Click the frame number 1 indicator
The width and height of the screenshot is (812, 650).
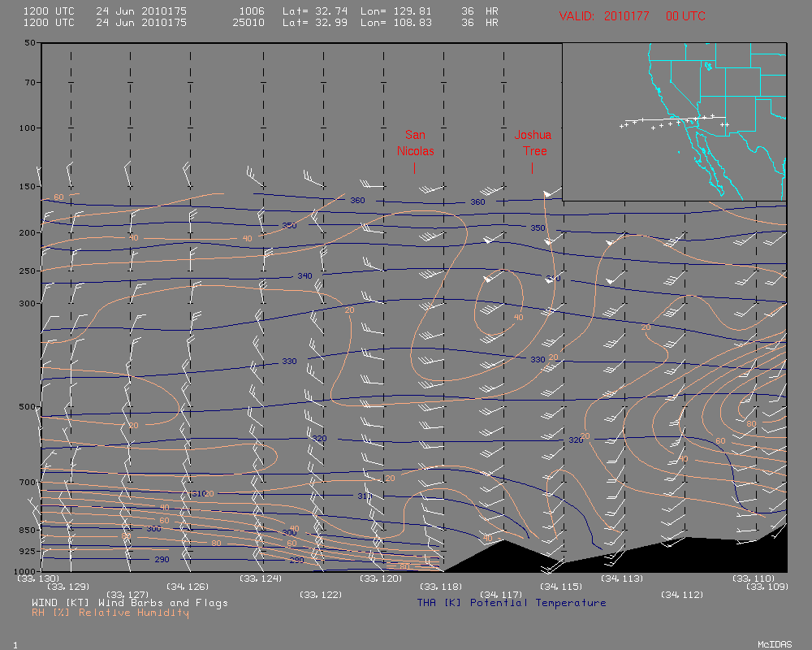click(x=15, y=645)
